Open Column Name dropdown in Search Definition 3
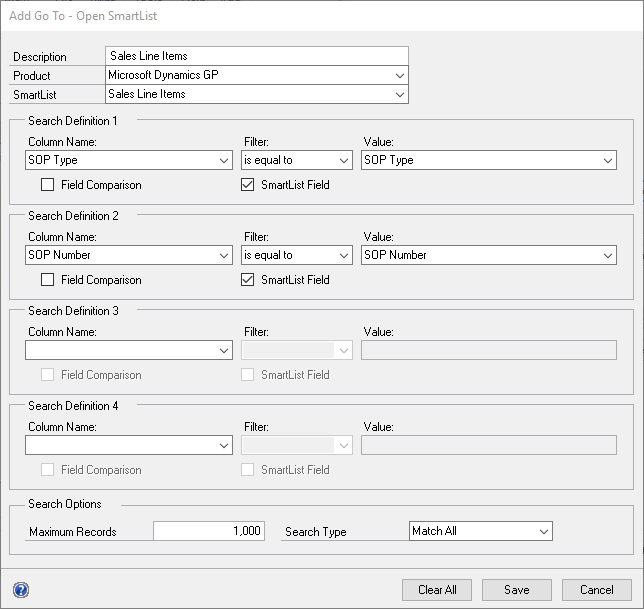 pyautogui.click(x=129, y=350)
